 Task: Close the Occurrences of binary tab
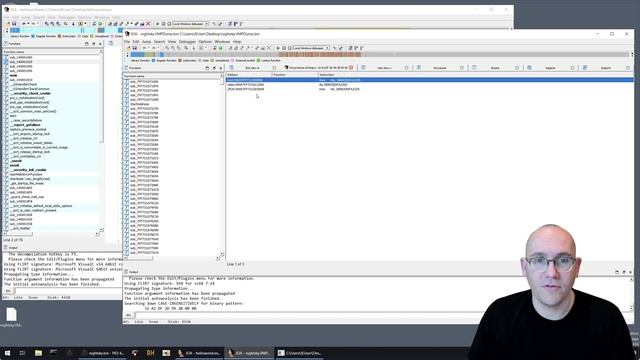click(x=351, y=68)
